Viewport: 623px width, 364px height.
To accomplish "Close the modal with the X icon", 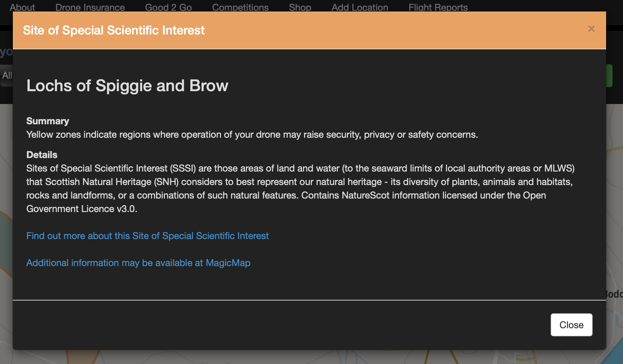I will (591, 29).
